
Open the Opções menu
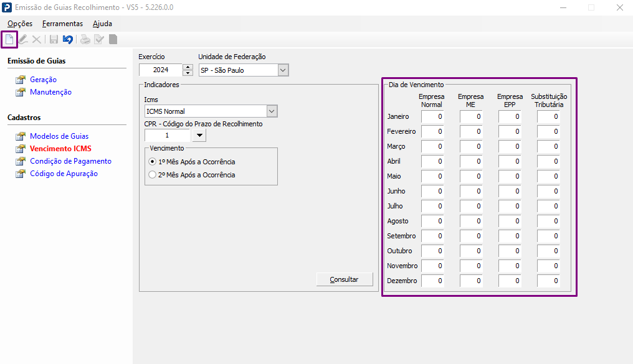point(20,24)
